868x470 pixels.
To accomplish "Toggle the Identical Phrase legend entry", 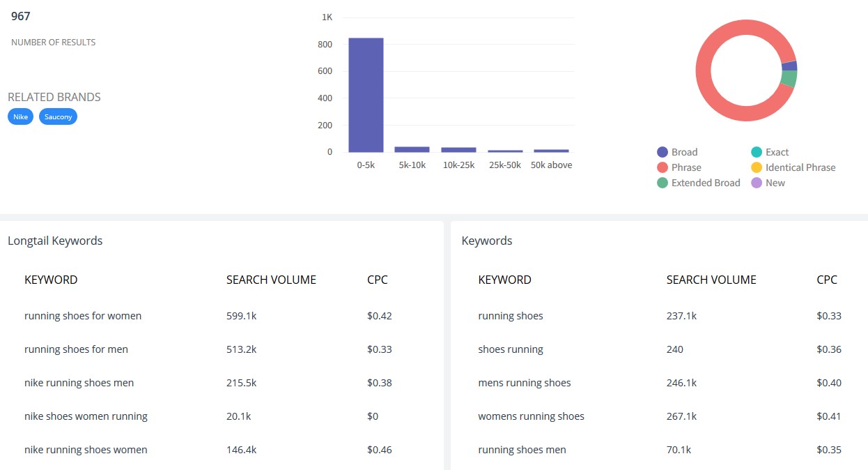I will (x=793, y=167).
